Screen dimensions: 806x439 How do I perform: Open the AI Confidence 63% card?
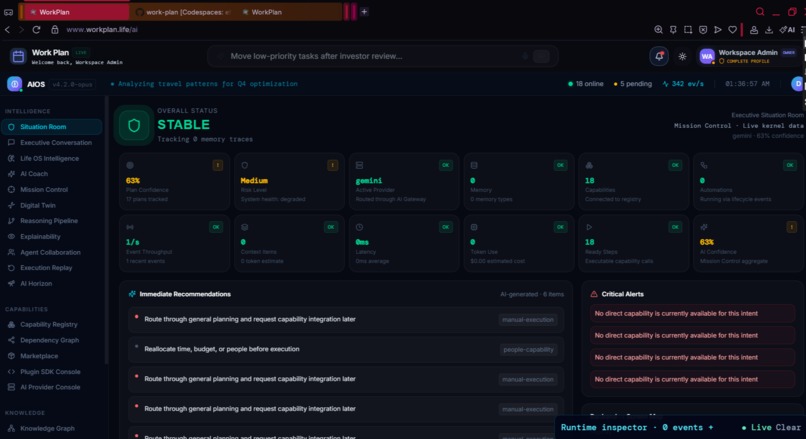click(748, 243)
